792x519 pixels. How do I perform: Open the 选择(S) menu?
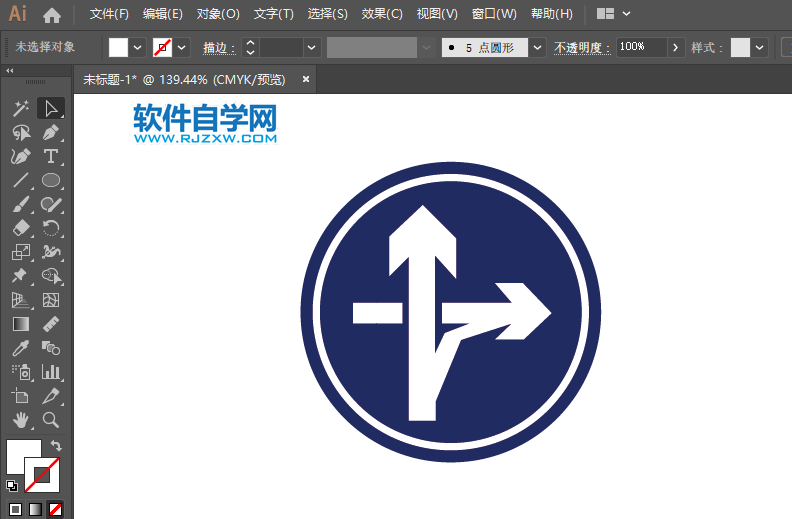coord(328,14)
